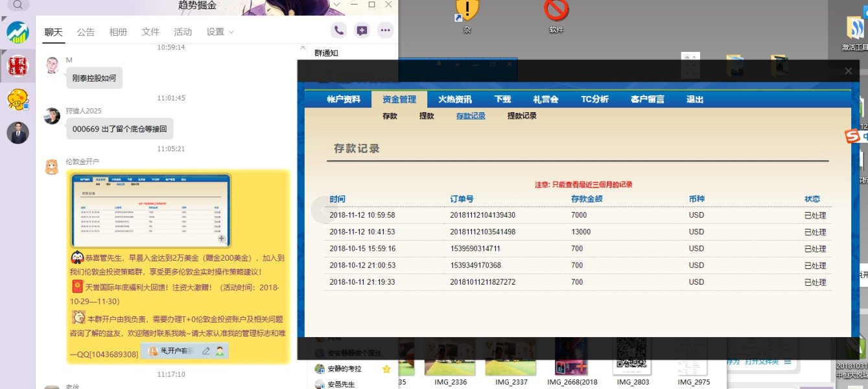868x389 pixels.
Task: Close the image viewer overlay with X
Action: [x=849, y=71]
